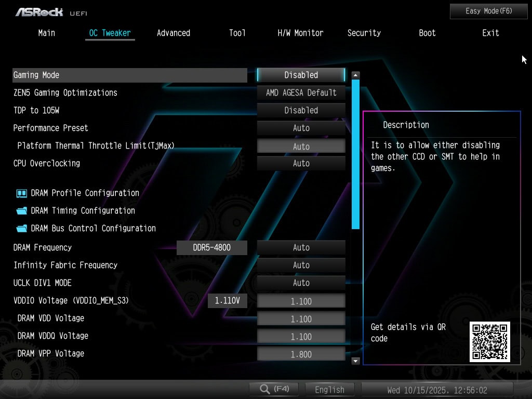Click the QR code image
Viewport: 532px width, 399px height.
point(489,341)
